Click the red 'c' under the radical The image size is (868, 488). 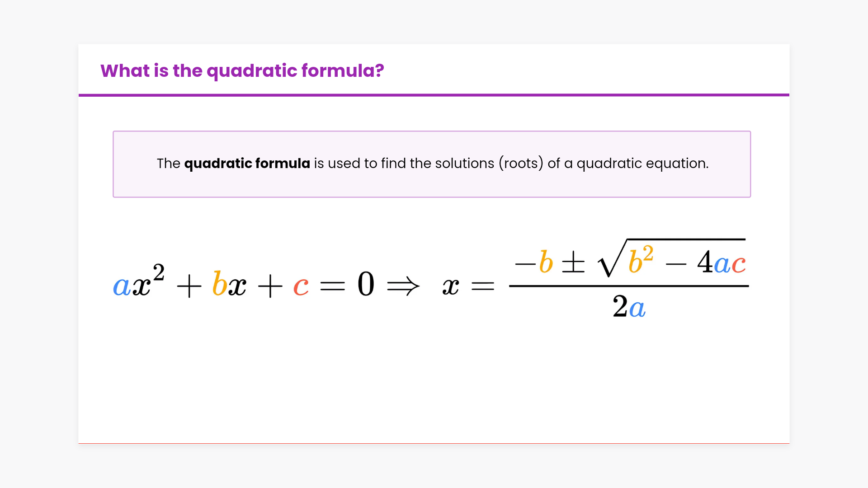click(x=739, y=264)
